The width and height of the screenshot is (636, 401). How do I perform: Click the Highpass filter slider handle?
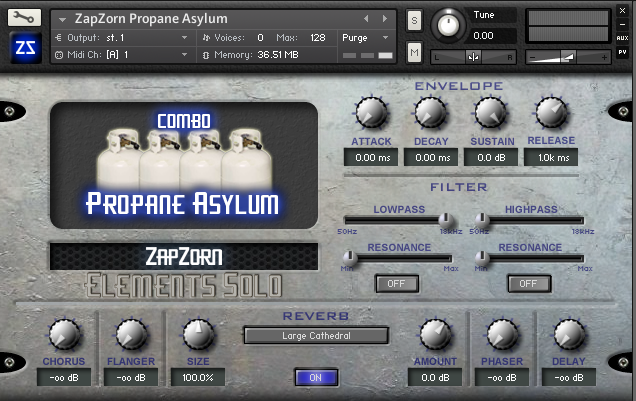(x=482, y=220)
